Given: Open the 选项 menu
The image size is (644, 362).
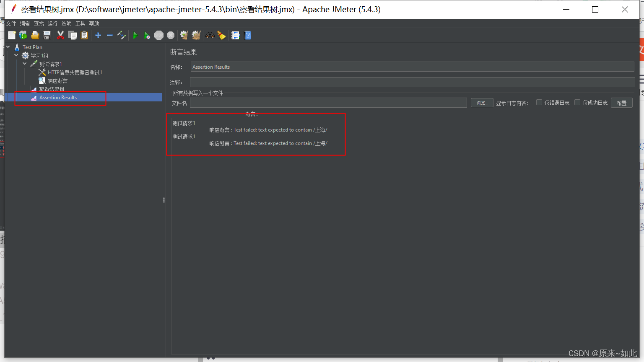Looking at the screenshot, I should tap(67, 23).
